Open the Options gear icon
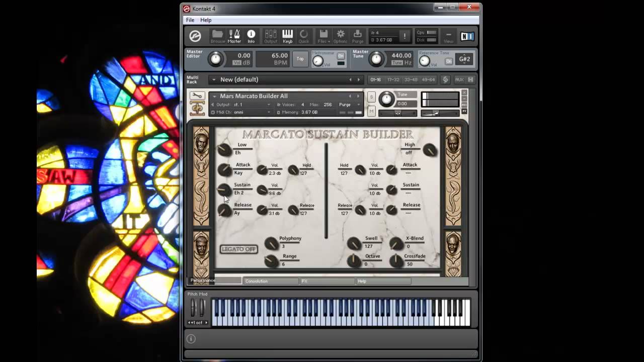 click(341, 36)
